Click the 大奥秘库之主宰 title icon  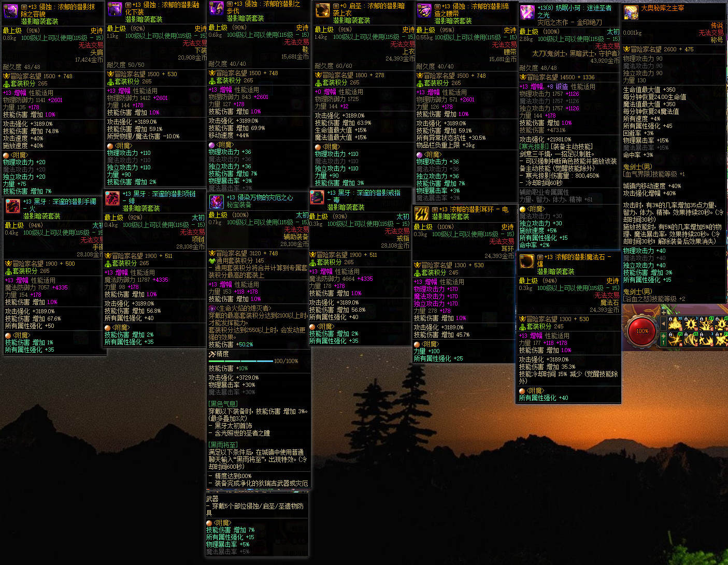point(631,12)
